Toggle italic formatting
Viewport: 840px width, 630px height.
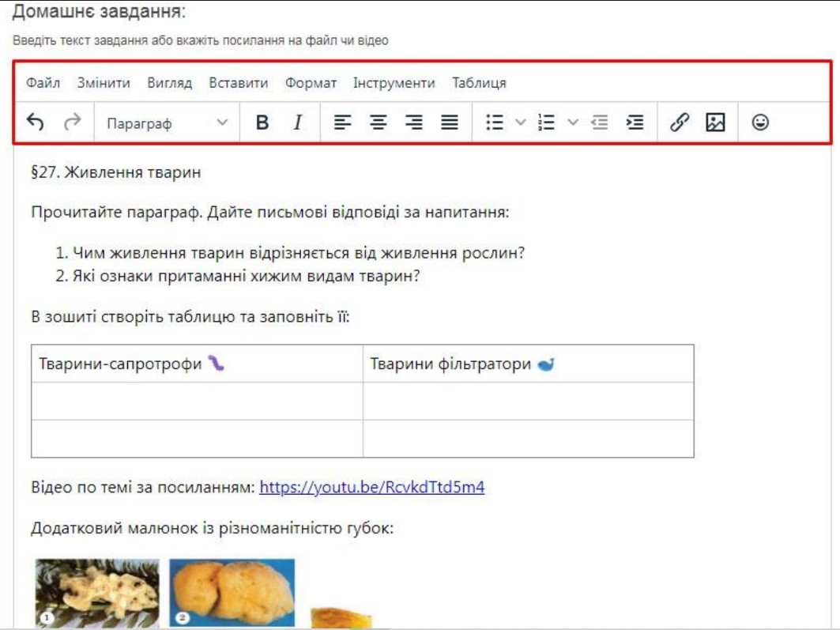coord(298,123)
